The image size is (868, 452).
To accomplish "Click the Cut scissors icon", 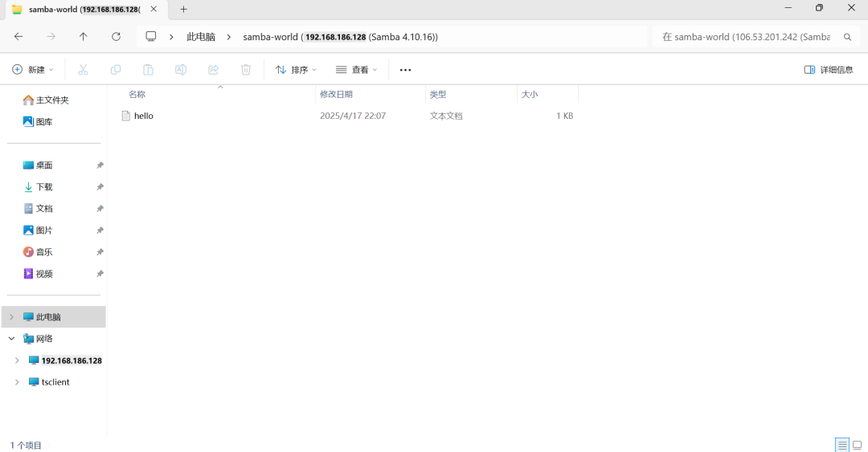I will (83, 70).
